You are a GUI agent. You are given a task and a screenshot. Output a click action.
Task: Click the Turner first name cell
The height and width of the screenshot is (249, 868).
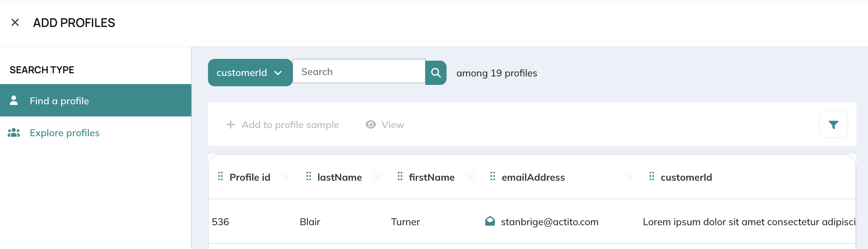click(x=405, y=222)
